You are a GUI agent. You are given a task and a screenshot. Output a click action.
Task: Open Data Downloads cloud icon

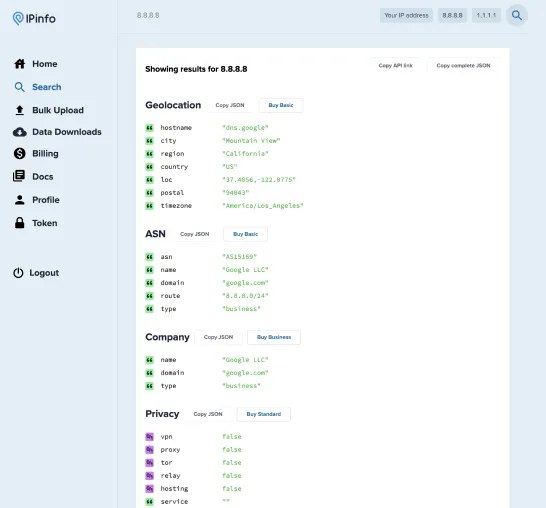point(20,132)
